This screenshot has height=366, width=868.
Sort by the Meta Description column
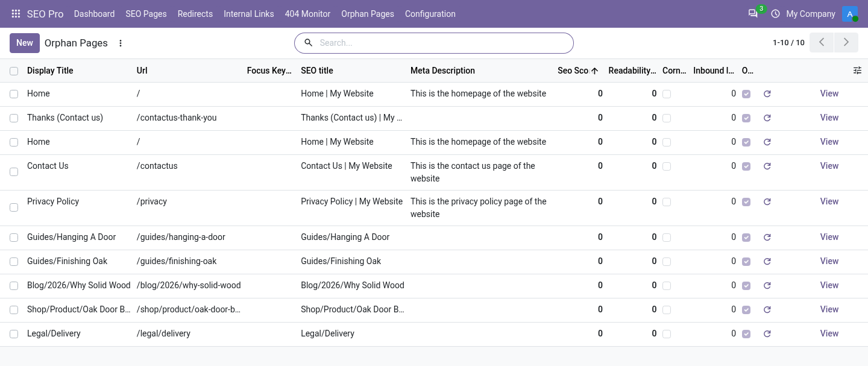442,71
